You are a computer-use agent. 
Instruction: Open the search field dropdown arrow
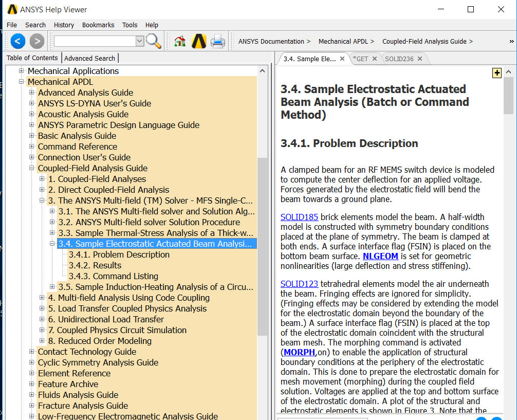140,41
